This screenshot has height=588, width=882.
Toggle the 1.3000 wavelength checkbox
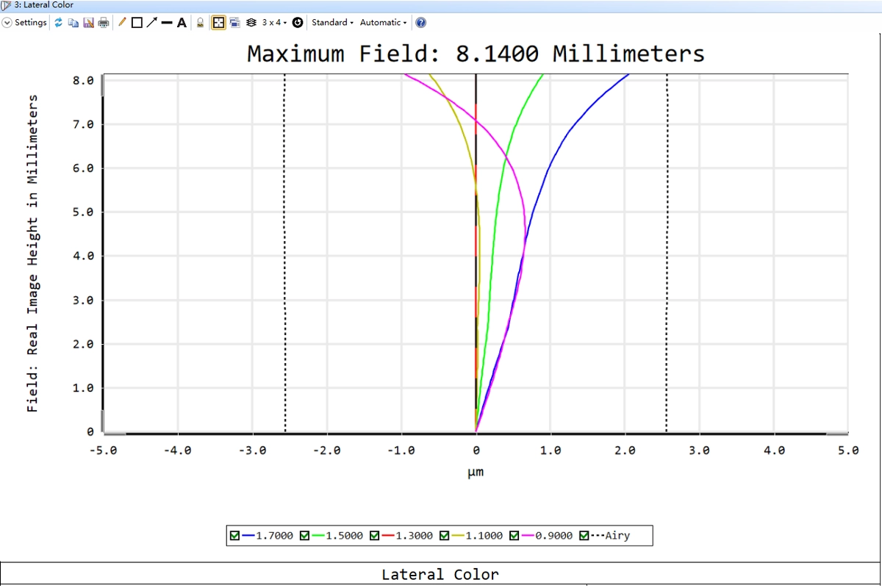[374, 536]
